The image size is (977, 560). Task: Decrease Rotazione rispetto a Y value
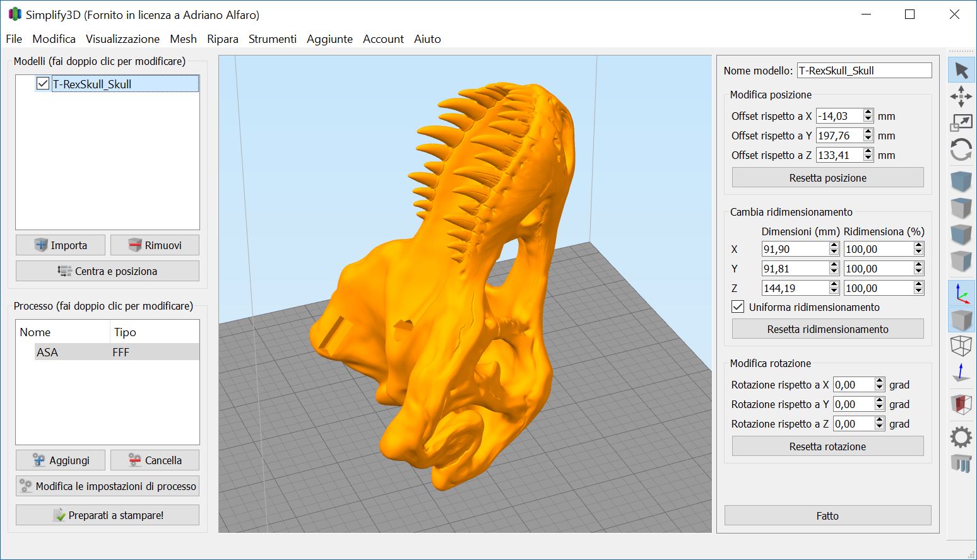pyautogui.click(x=880, y=407)
